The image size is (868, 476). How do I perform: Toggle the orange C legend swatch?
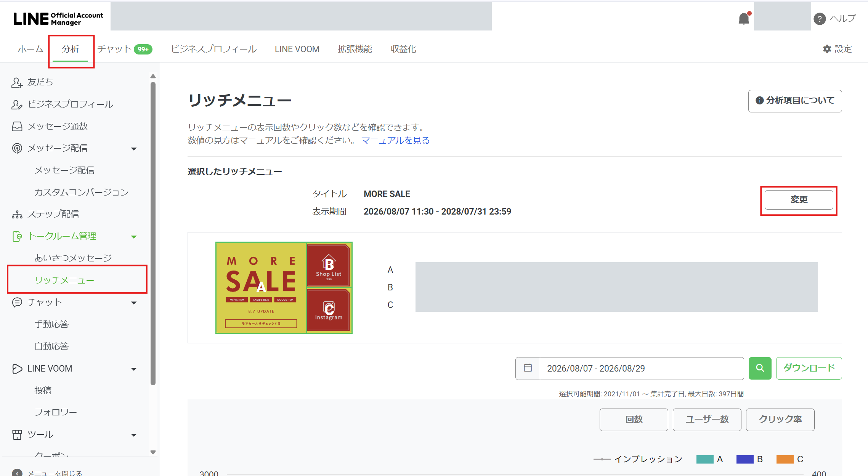click(x=785, y=459)
